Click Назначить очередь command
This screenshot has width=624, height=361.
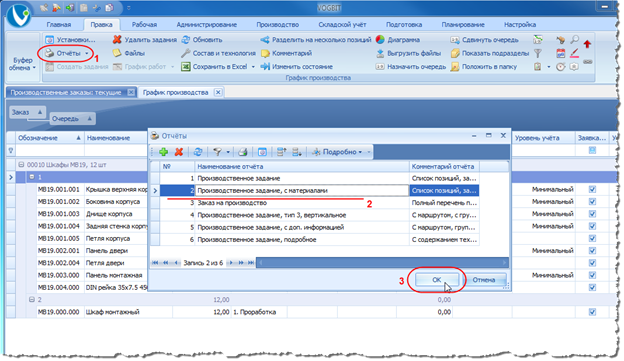click(x=411, y=67)
